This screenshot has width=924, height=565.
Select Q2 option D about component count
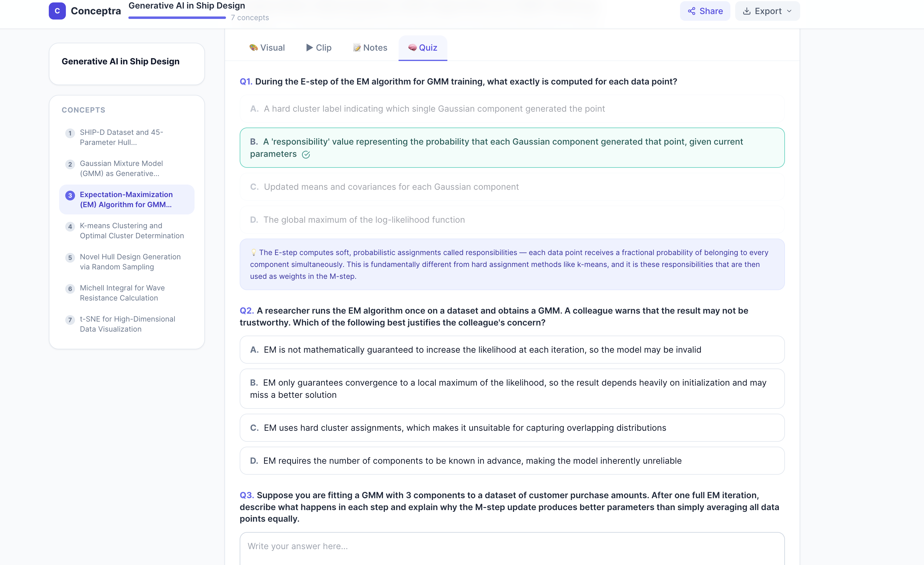point(511,461)
